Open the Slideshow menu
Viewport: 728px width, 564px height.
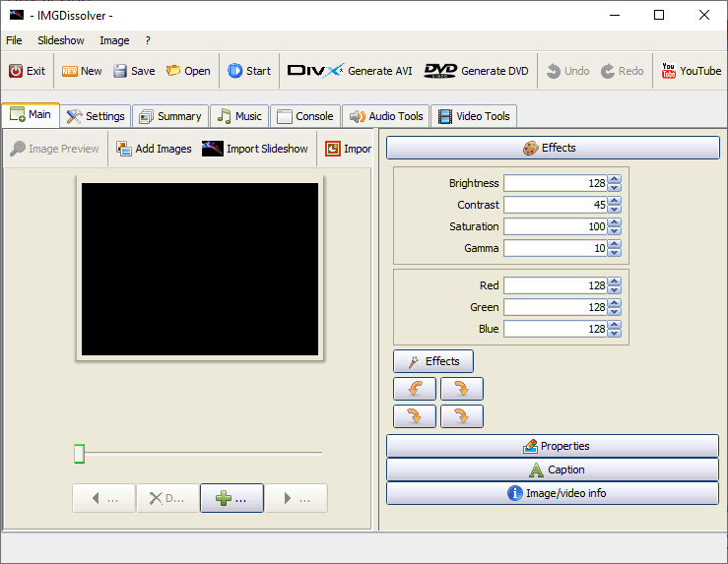tap(60, 40)
